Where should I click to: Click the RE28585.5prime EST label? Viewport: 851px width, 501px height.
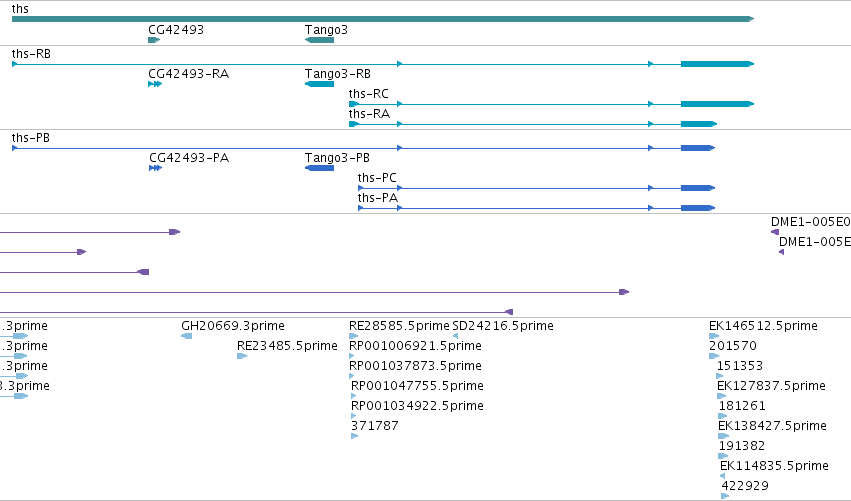[x=399, y=326]
